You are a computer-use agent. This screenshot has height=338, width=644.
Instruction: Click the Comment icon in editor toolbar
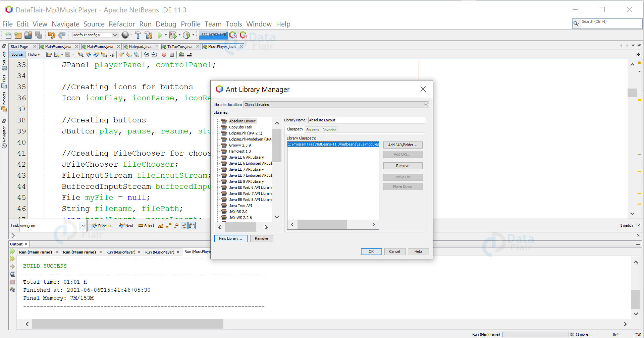(x=181, y=55)
